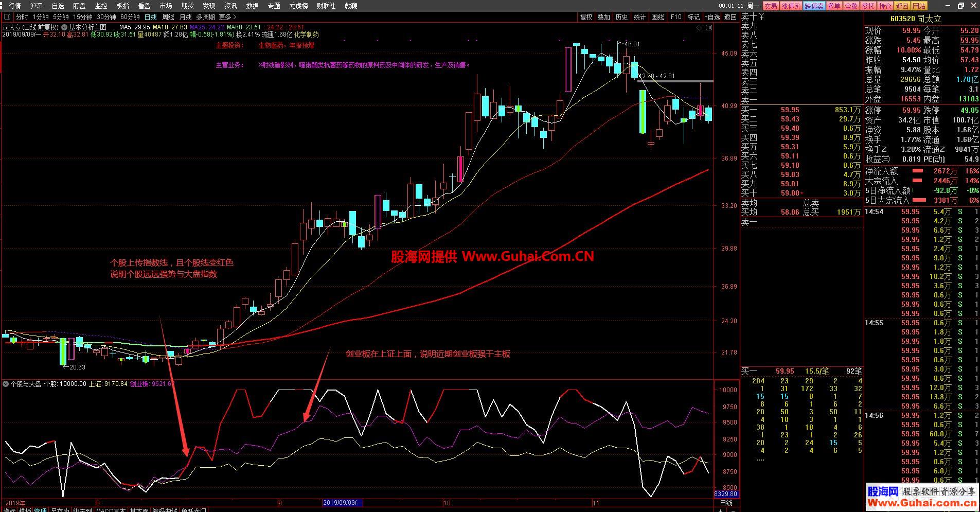The width and height of the screenshot is (980, 512).
Task: Open the 监控 menu
Action: tap(101, 6)
